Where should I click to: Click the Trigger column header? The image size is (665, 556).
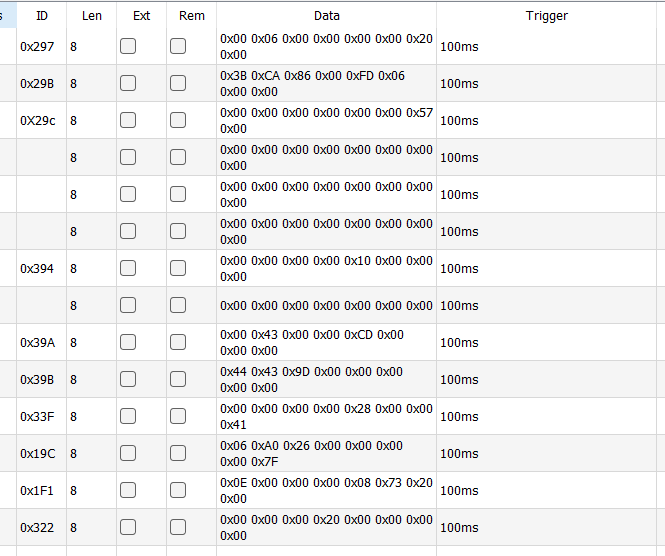pyautogui.click(x=546, y=16)
